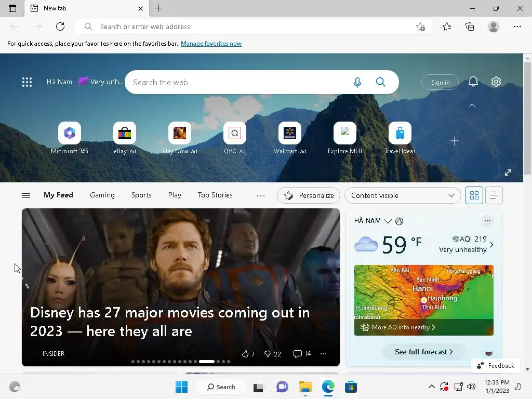Show hidden system tray icons
The image size is (532, 399).
[432, 387]
